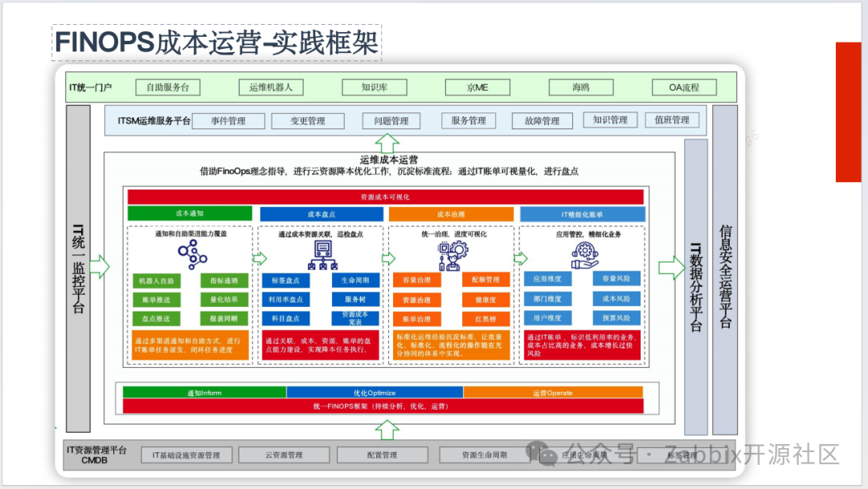Click the red 资源成本可视化 banner
Screen dimensions: 868x489
pyautogui.click(x=385, y=197)
